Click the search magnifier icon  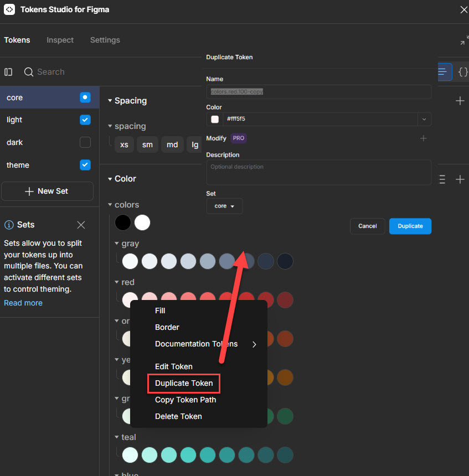click(x=29, y=72)
